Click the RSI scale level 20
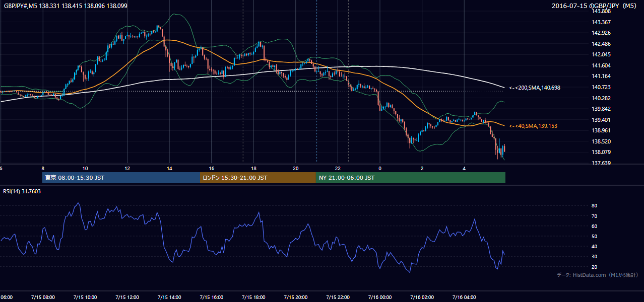Screen dimensions: 644x302 (x=594, y=267)
